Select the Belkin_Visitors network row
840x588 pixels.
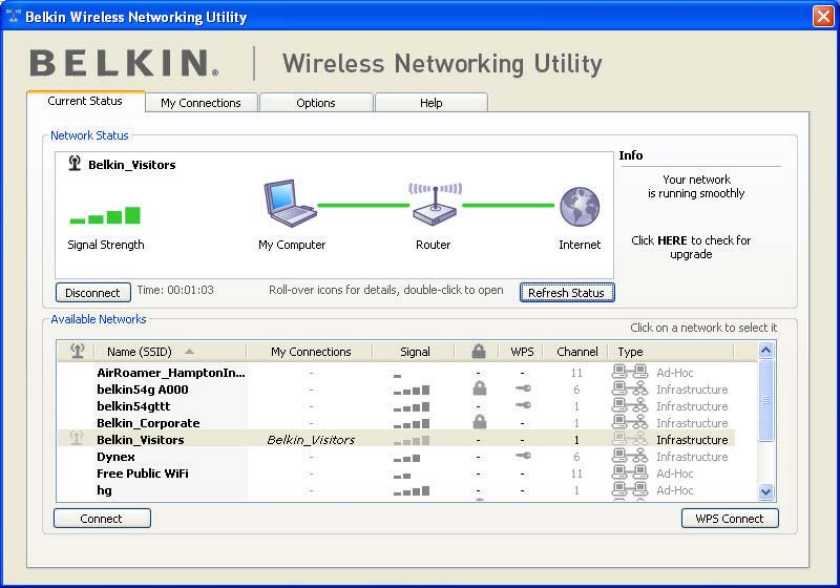396,439
